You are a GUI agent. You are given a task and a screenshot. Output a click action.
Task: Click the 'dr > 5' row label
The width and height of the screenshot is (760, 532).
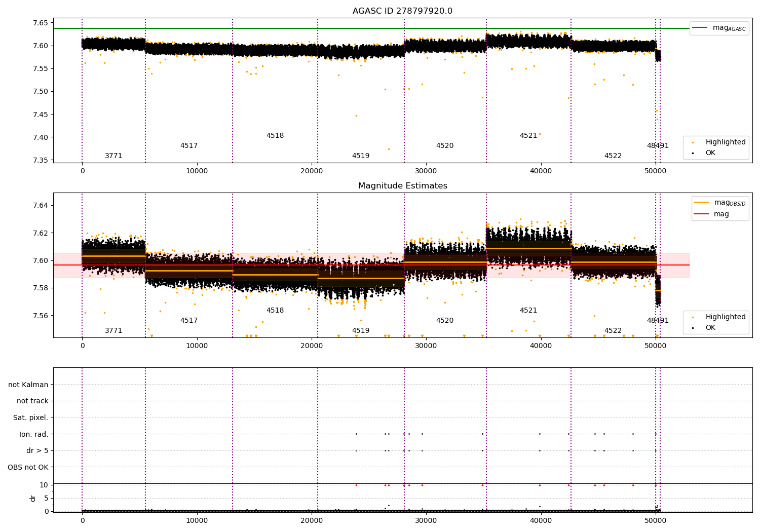click(x=37, y=450)
